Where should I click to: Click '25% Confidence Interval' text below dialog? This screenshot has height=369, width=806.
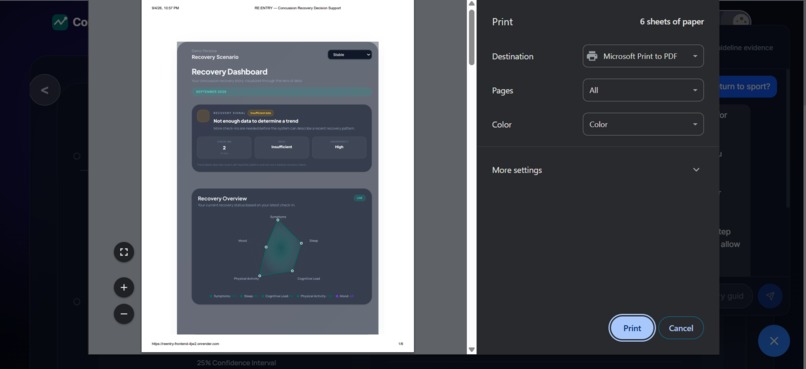click(x=236, y=363)
